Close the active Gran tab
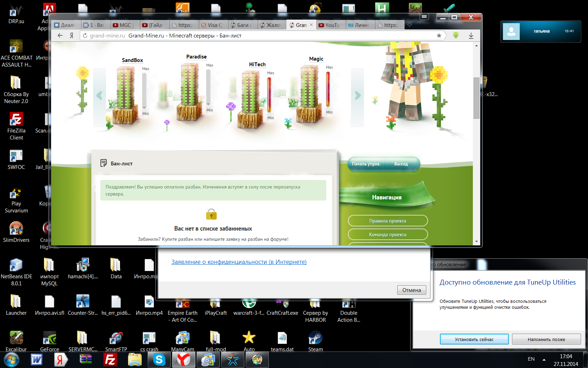This screenshot has width=588, height=368. pyautogui.click(x=311, y=25)
